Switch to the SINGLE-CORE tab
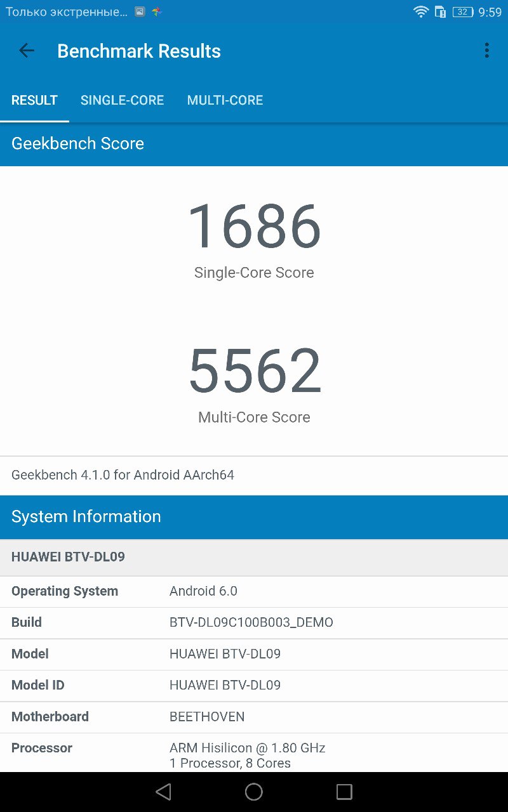 pos(122,100)
